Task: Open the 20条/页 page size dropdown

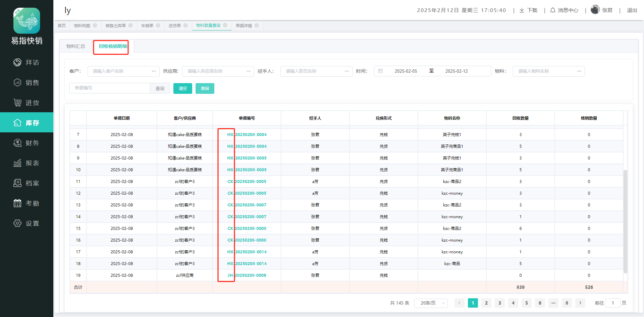Action: tap(431, 303)
